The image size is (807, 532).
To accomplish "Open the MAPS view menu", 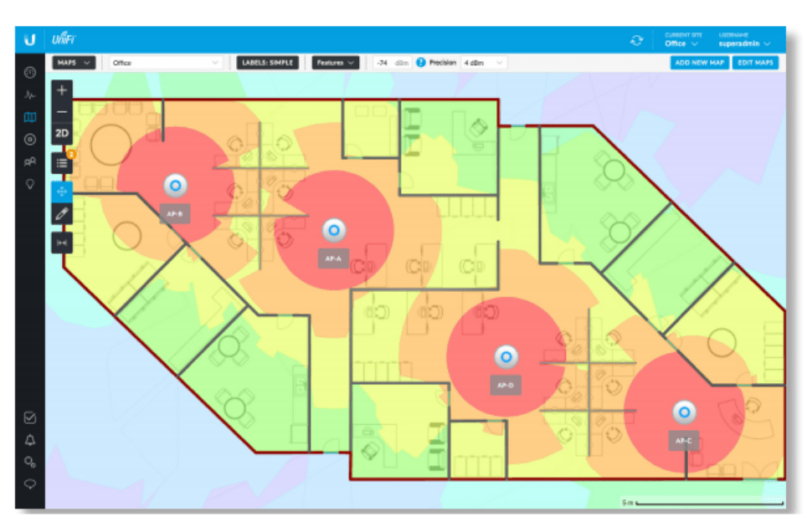I will coord(74,63).
